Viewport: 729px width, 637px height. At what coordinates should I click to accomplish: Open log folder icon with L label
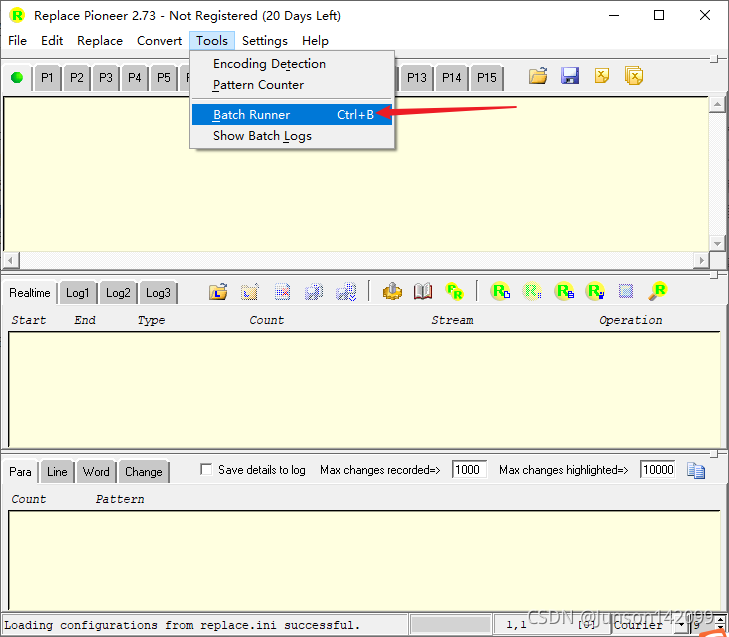pyautogui.click(x=218, y=292)
